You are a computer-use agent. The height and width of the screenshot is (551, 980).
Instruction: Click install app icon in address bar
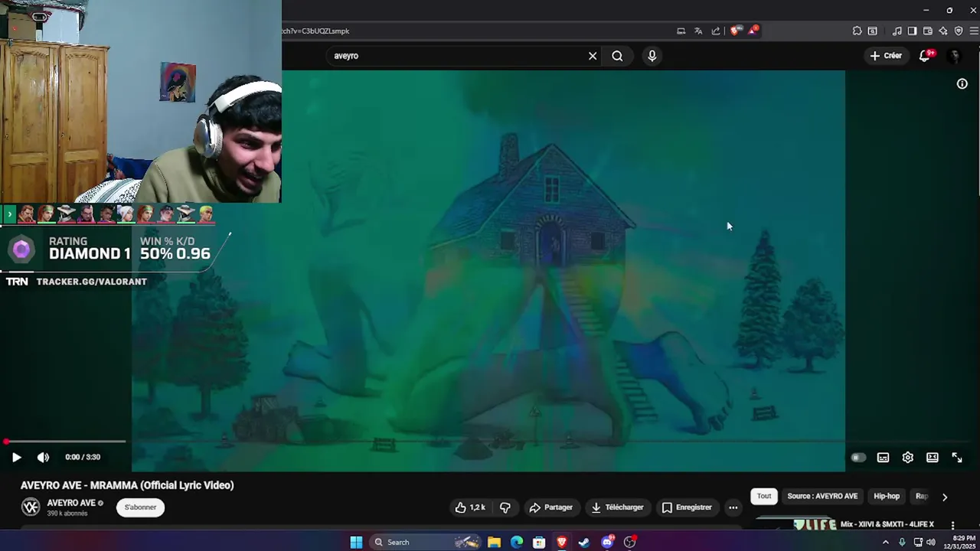tap(681, 31)
